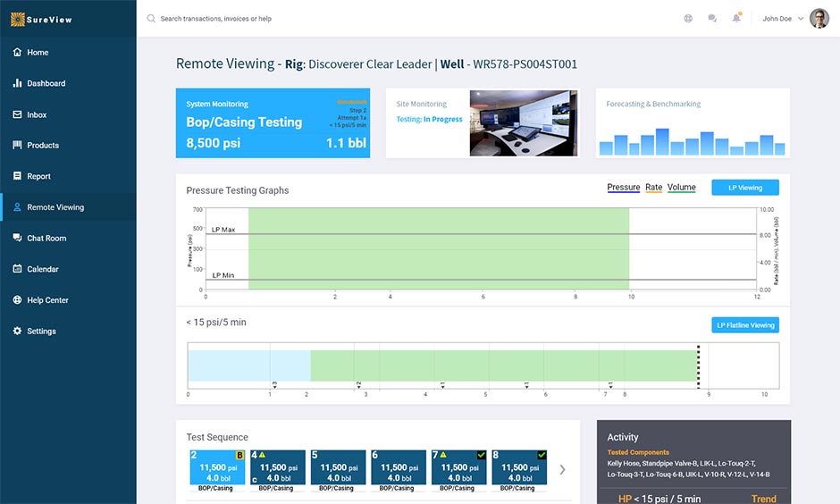Go to Chat Room in sidebar

[x=46, y=238]
